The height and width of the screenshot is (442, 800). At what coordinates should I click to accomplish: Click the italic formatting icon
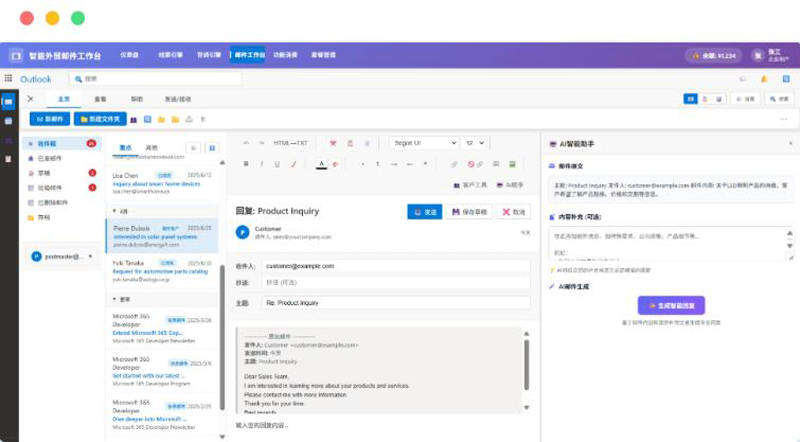click(x=262, y=164)
